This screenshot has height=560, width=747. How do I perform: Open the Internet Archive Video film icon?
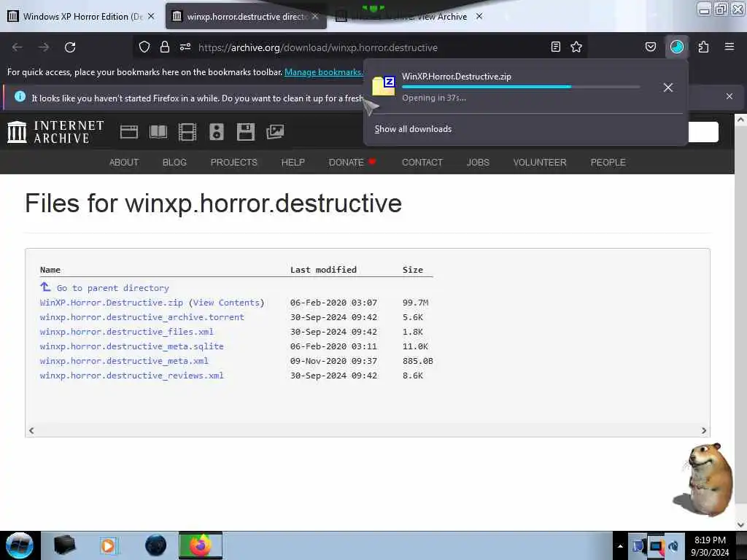187,132
